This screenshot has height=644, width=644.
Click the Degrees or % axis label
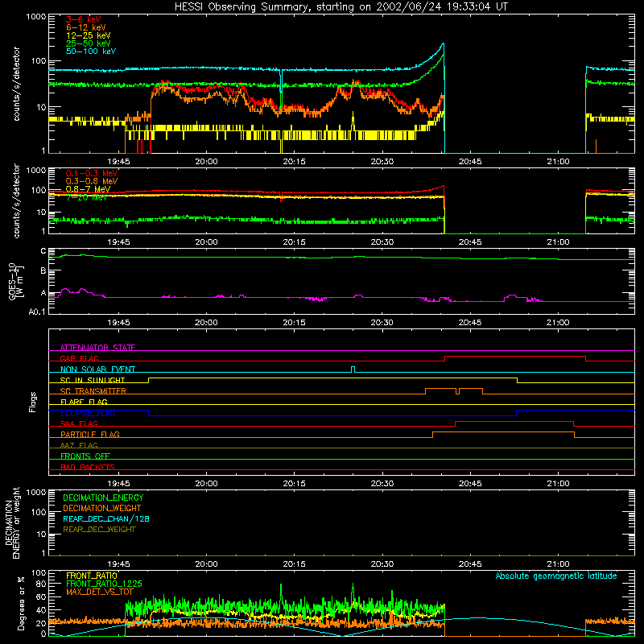coord(21,603)
